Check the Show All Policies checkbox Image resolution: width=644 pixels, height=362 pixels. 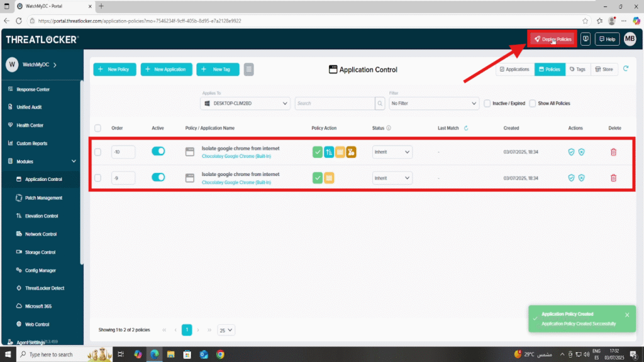click(x=533, y=104)
